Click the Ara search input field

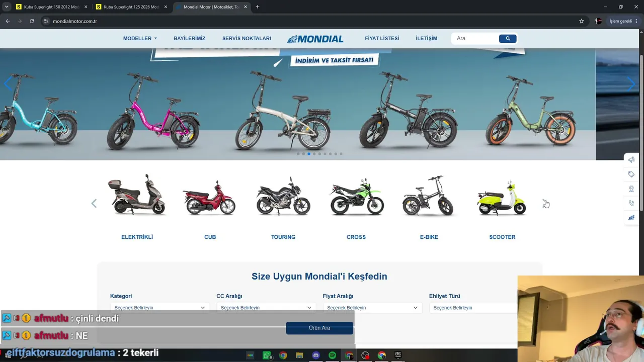[475, 38]
